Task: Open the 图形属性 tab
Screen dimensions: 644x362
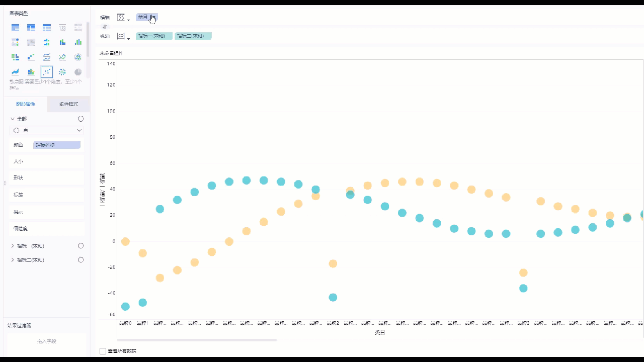Action: coord(25,104)
